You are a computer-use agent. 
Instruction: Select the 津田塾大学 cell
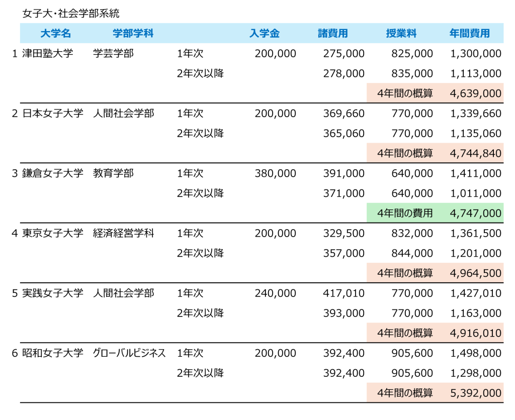(48, 53)
